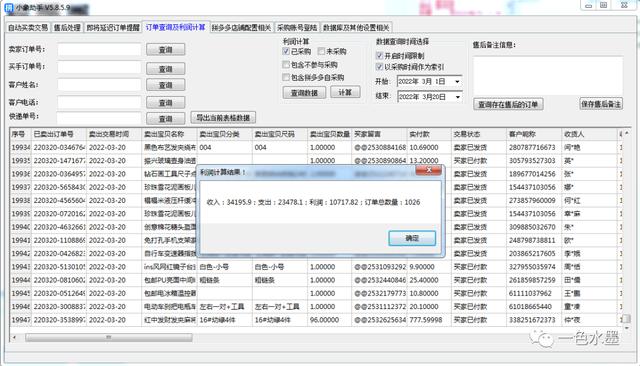This screenshot has height=366, width=640.
Task: Click the 计算 button
Action: click(345, 93)
